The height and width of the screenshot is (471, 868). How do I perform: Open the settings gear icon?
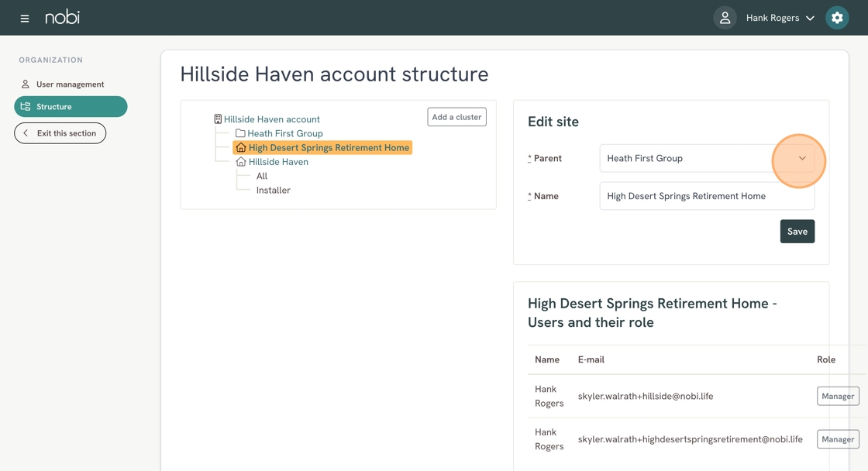[837, 18]
